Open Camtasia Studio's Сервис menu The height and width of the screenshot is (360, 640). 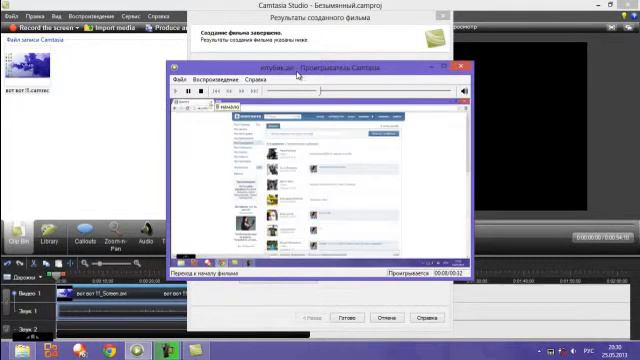[131, 16]
